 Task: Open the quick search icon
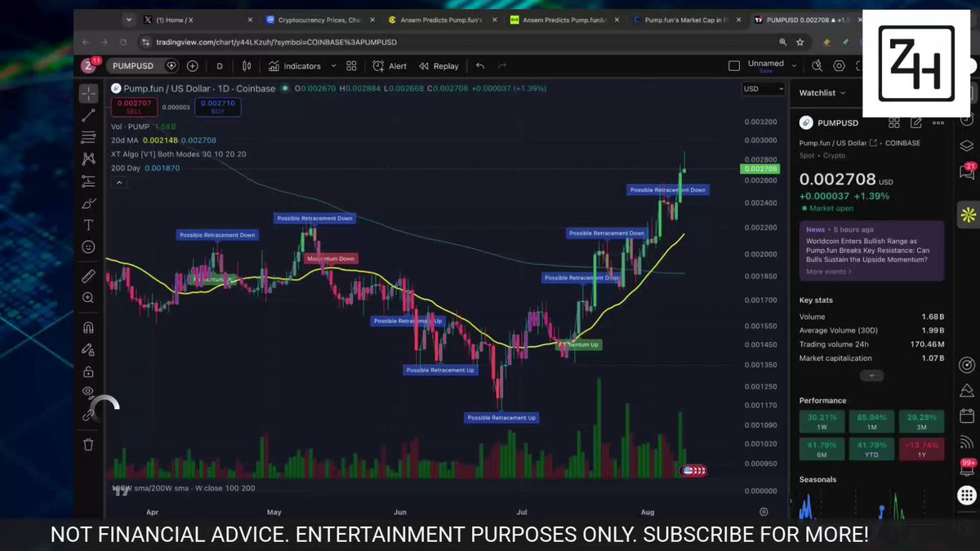pyautogui.click(x=817, y=66)
